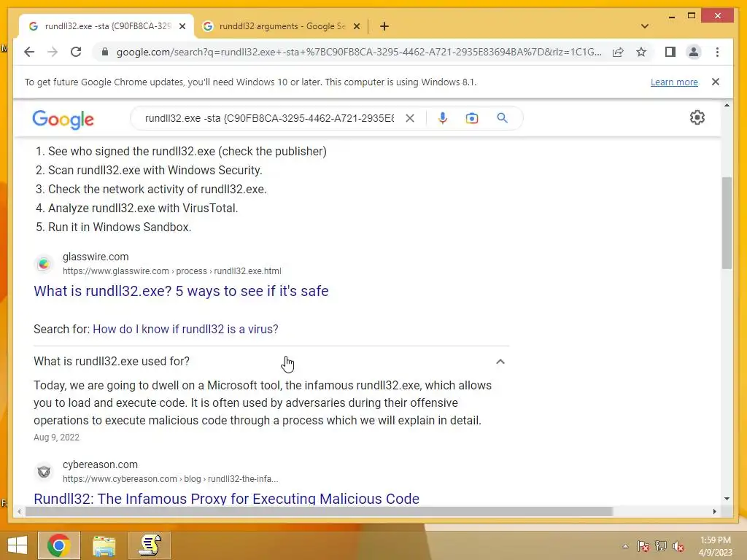Open site info padlock in address bar
The width and height of the screenshot is (747, 560).
coord(105,52)
